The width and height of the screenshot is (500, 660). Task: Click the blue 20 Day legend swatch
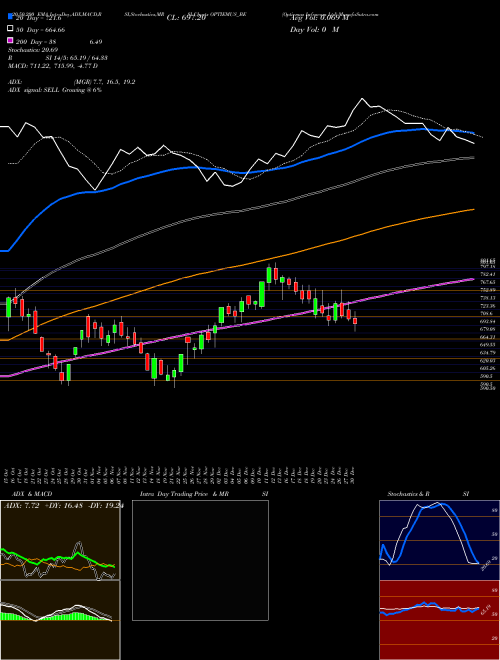coord(10,17)
